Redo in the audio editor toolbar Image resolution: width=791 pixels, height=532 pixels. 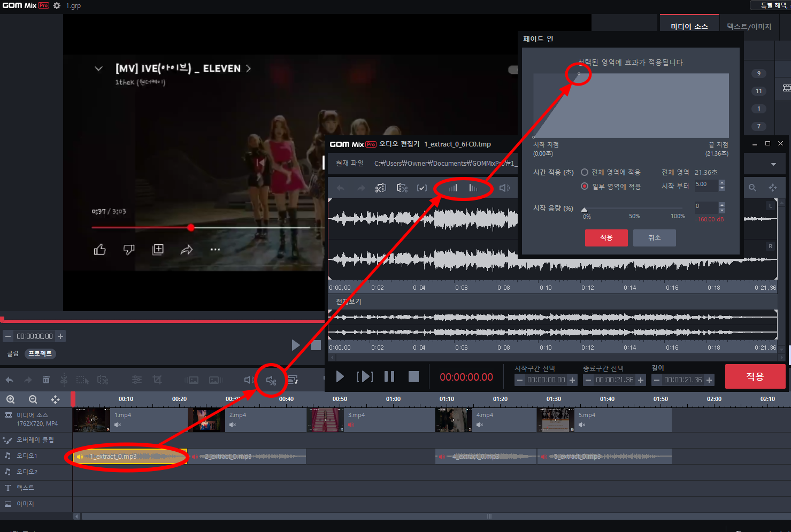361,188
